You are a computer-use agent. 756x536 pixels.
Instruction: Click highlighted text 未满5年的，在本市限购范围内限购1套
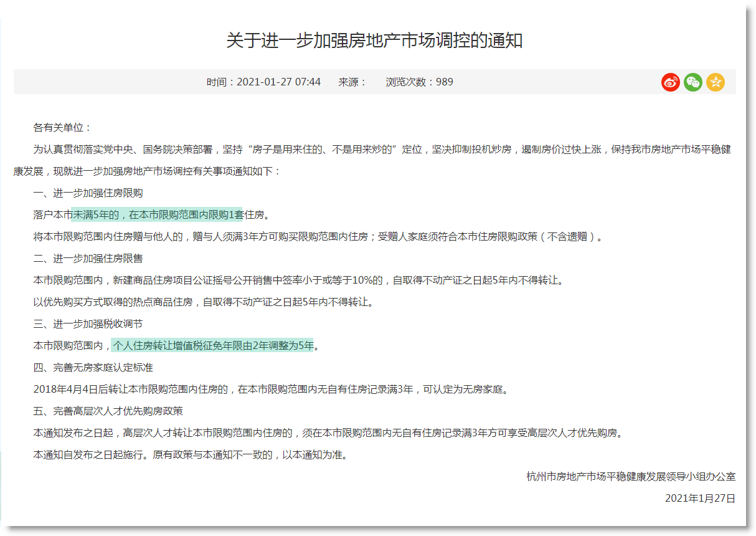coord(157,215)
